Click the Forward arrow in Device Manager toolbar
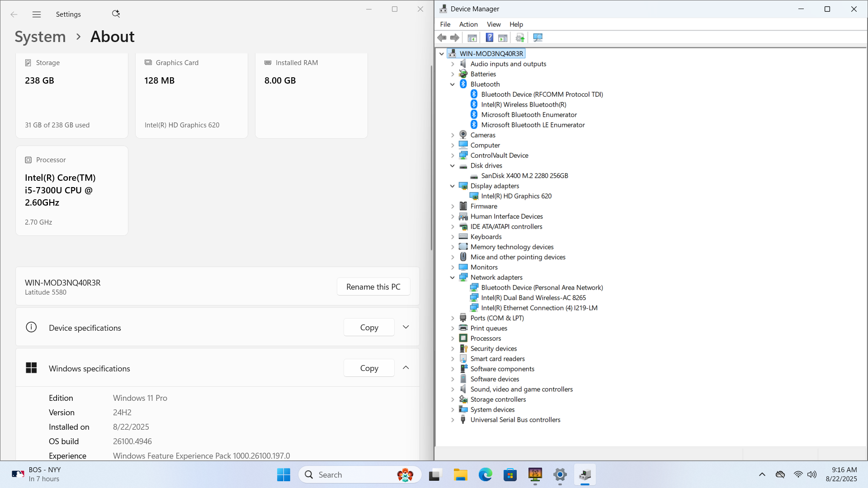This screenshot has width=868, height=488. [455, 38]
